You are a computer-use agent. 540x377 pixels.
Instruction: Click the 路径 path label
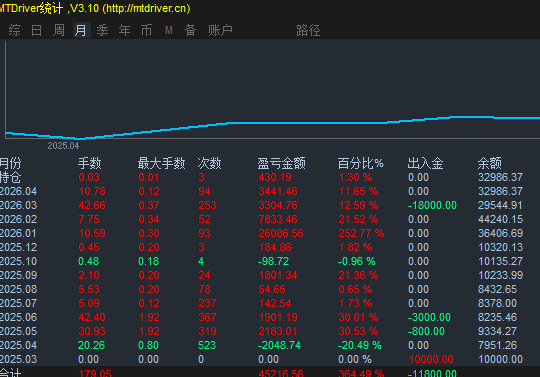pos(308,30)
